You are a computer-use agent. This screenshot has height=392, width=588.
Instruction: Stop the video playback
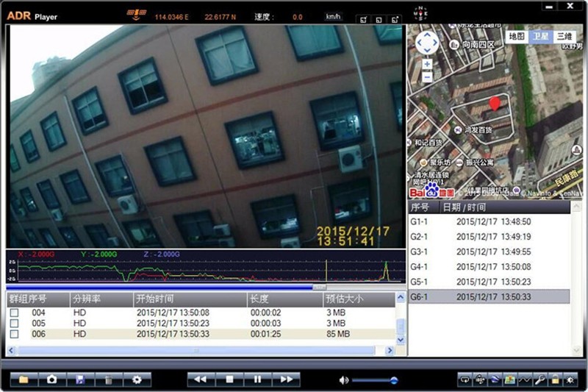[x=229, y=379]
